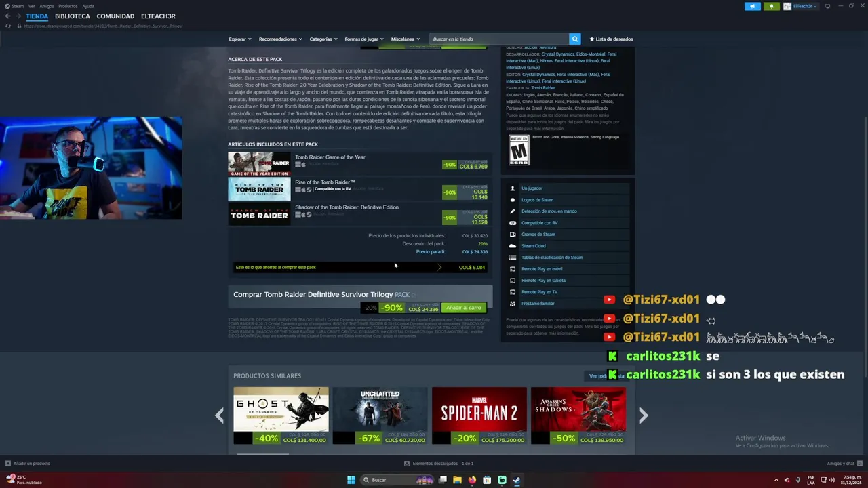Go forward with the Steam forward arrow
The image size is (868, 488).
pyautogui.click(x=19, y=16)
